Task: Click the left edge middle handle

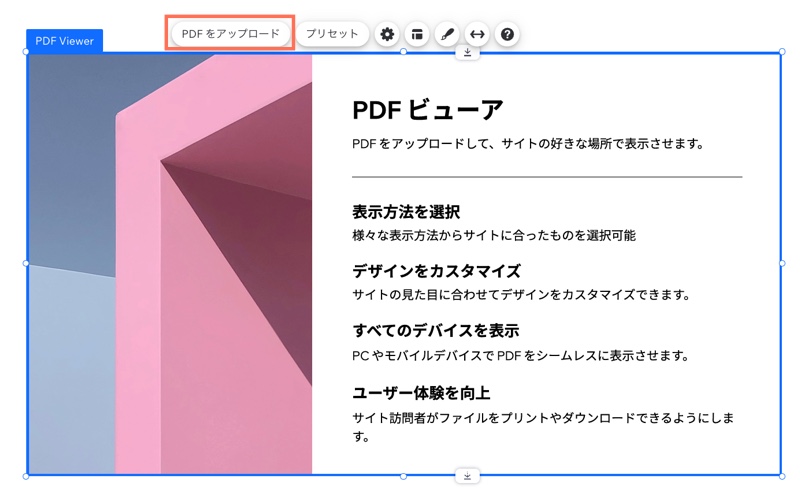Action: pyautogui.click(x=26, y=263)
